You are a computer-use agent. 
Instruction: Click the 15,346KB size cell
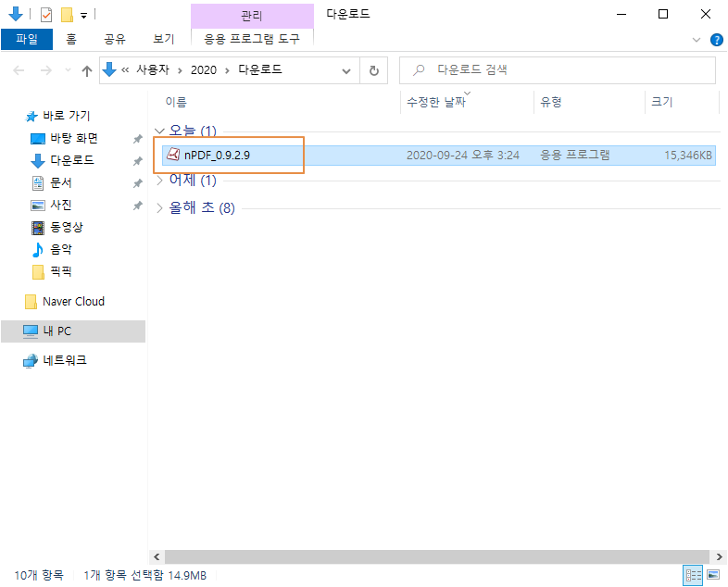coord(687,155)
